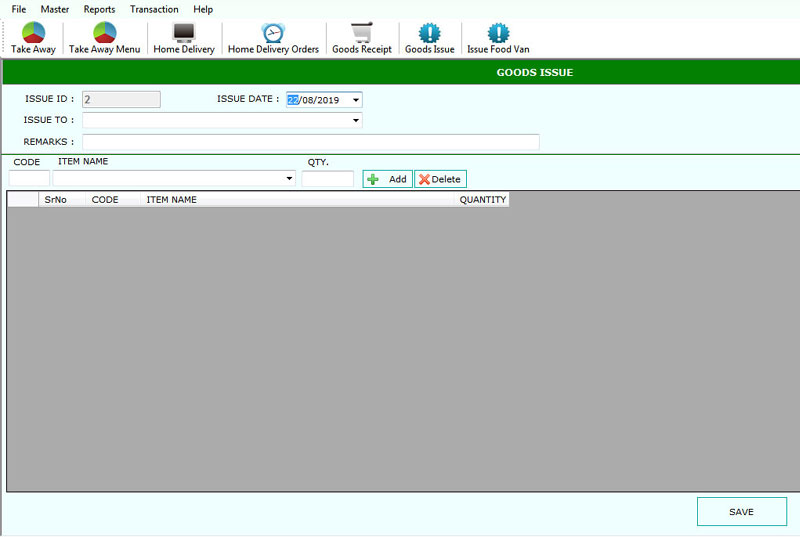Click the Goods Receipt cart icon

point(362,33)
